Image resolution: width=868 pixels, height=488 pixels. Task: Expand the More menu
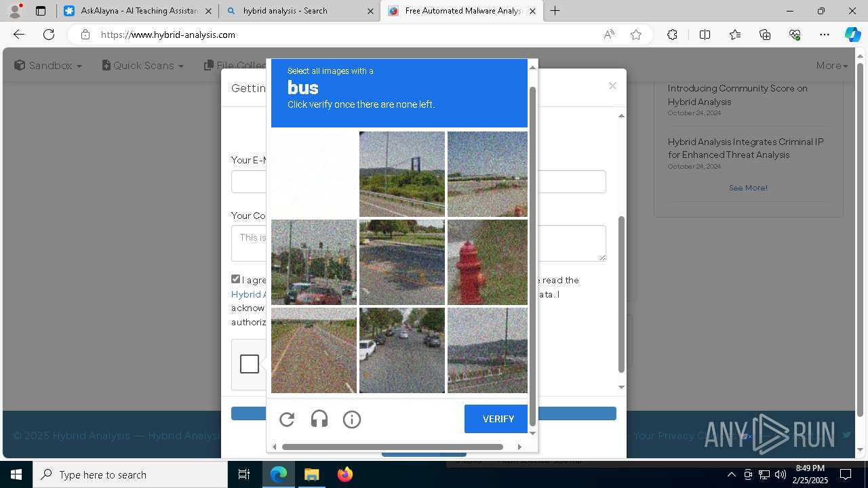pos(832,66)
